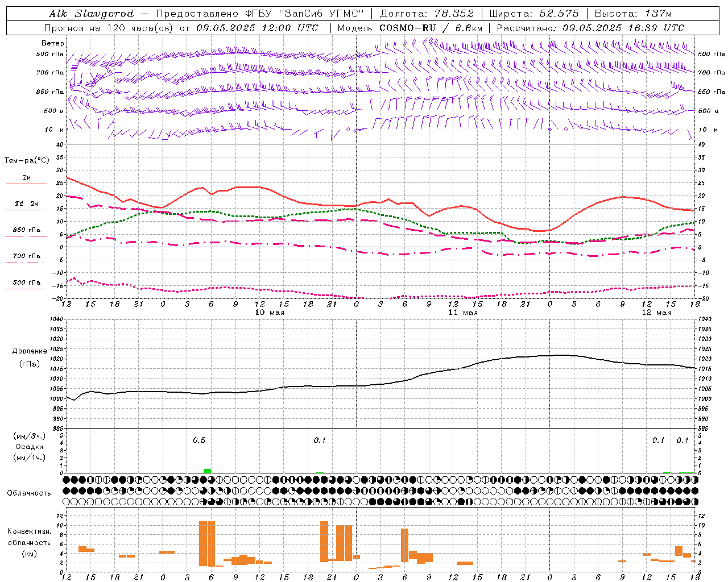Click the 700 гПа temperature legend entry

tap(27, 256)
